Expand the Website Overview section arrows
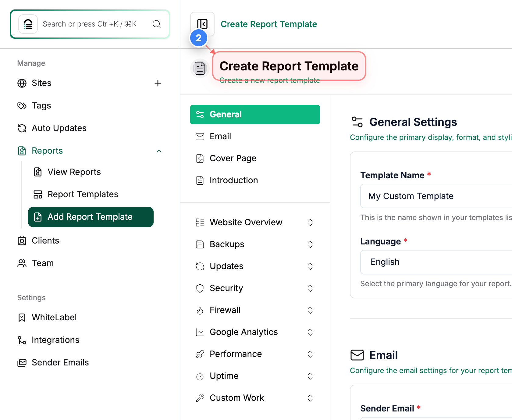512x420 pixels. point(310,222)
